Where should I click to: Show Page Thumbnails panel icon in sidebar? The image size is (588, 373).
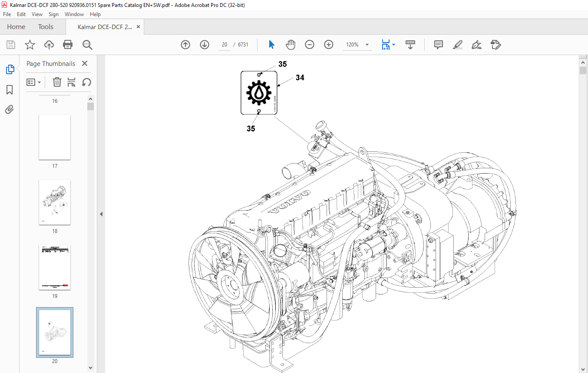tap(10, 69)
